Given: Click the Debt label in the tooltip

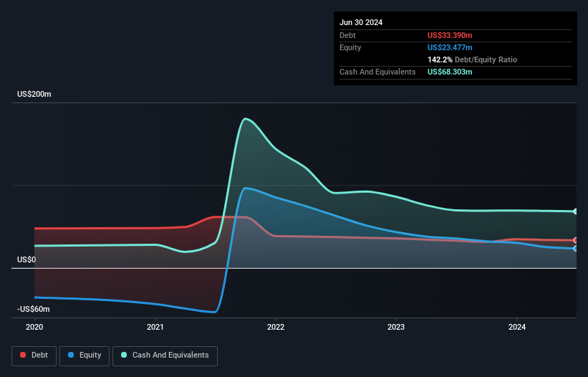Looking at the screenshot, I should (347, 35).
